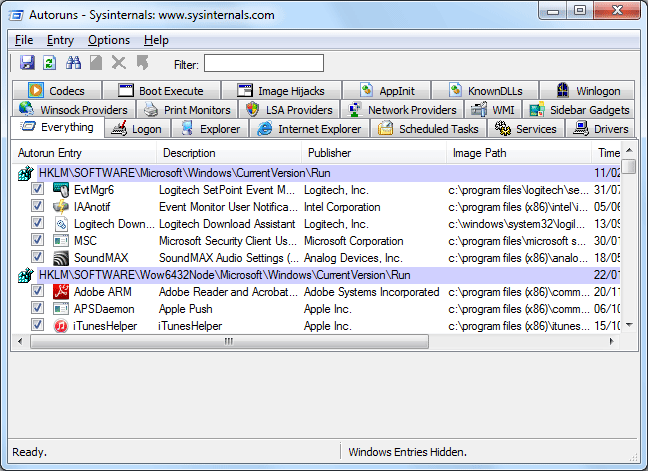The height and width of the screenshot is (471, 648).
Task: Click the Adobe ARM entry icon
Action: coord(61,292)
